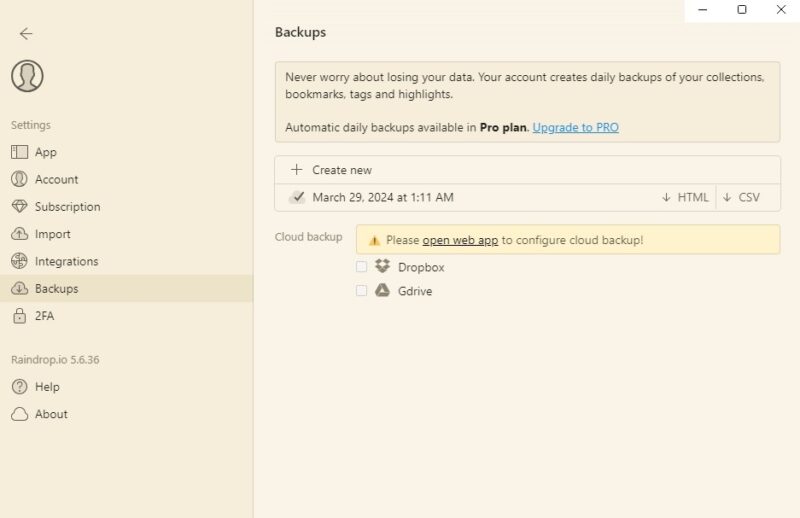The image size is (800, 518).
Task: Open Account settings
Action: click(x=127, y=179)
